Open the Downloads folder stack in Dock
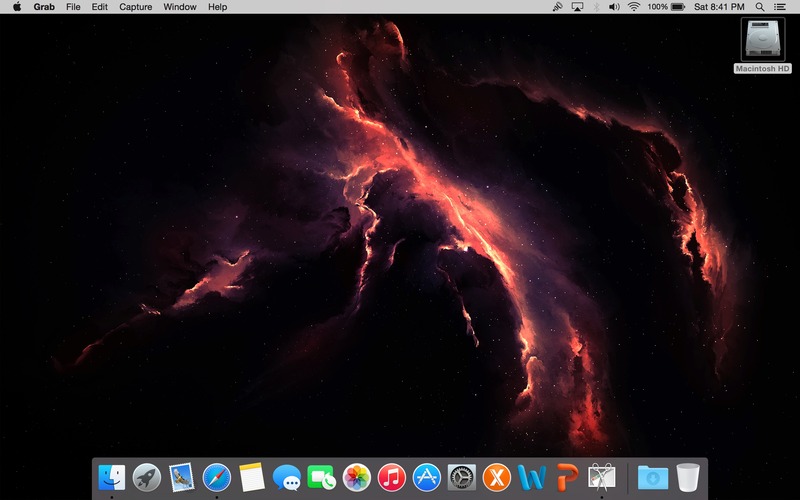The height and width of the screenshot is (500, 800). click(x=653, y=478)
